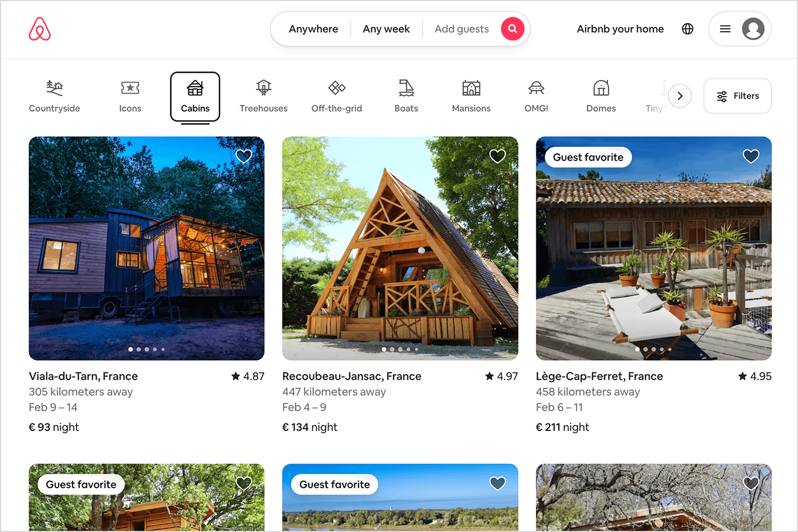
Task: Toggle the heart on the bottom-right listing photo
Action: tap(751, 483)
